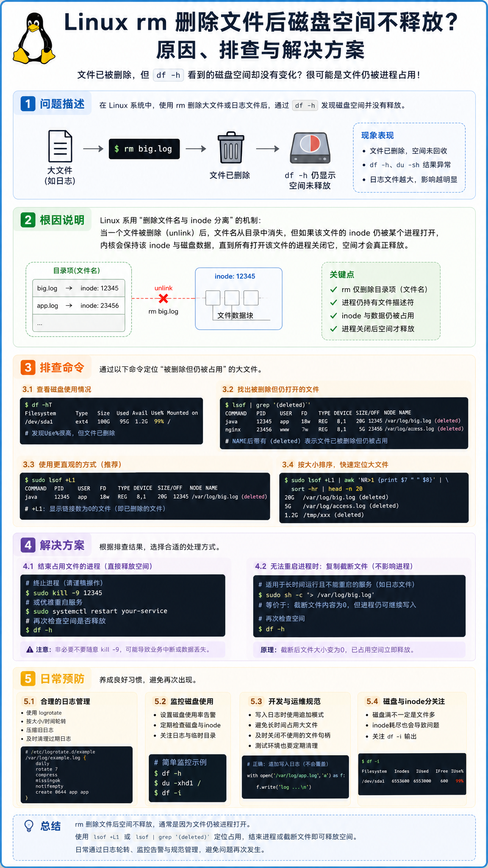Viewport: 488px width, 868px height.
Task: Select the 根因说明 section heading
Action: click(62, 220)
